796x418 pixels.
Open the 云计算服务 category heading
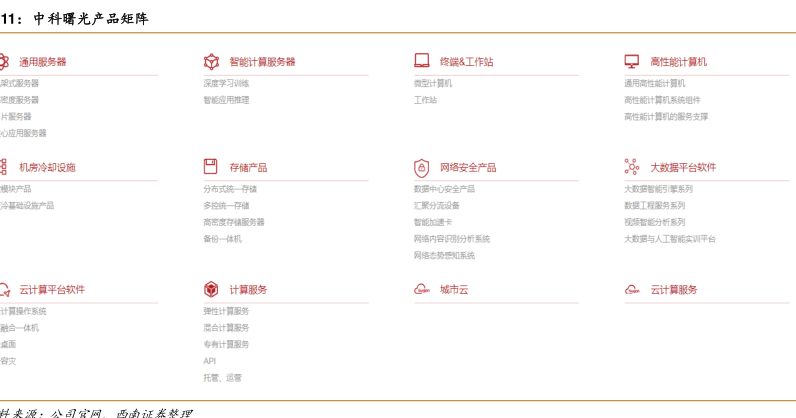(x=674, y=290)
